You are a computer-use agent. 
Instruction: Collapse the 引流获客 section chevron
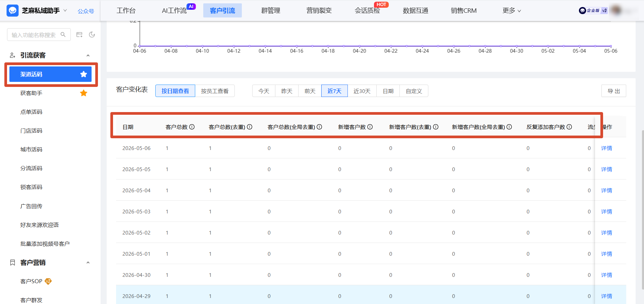pyautogui.click(x=88, y=55)
